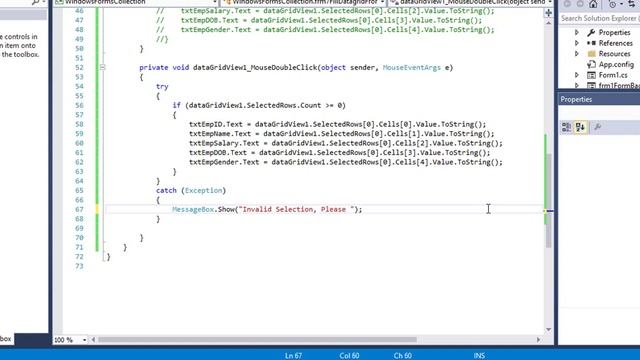Click the Search Solution Explorer box

coord(599,18)
